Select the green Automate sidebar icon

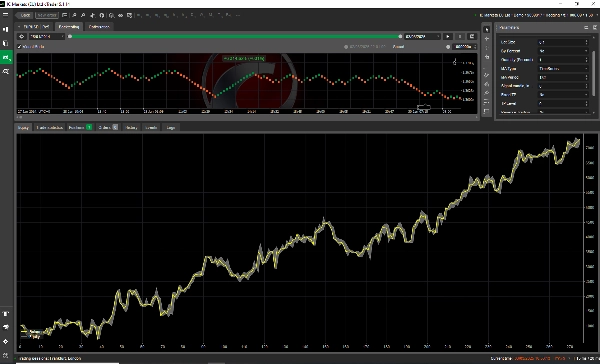coord(6,57)
